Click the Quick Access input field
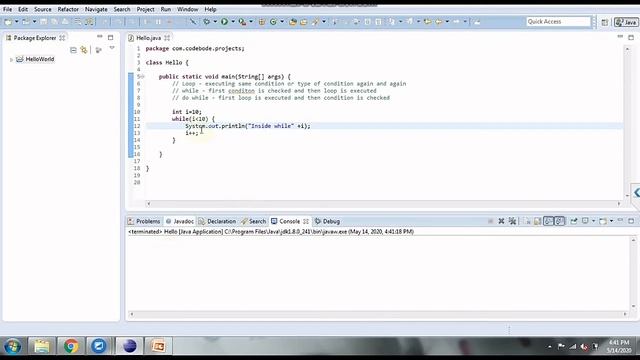This screenshot has width=640, height=360. click(x=558, y=22)
